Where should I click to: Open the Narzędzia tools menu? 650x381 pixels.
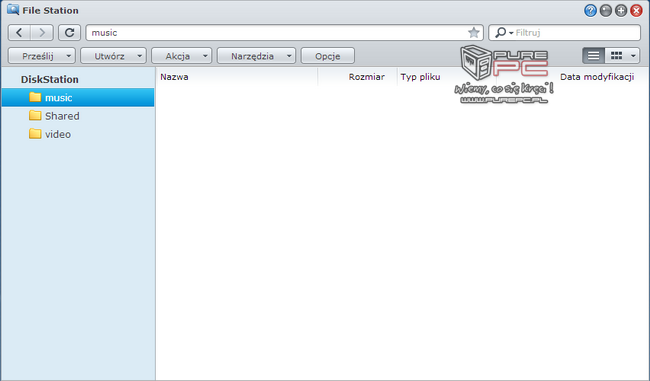pos(256,56)
